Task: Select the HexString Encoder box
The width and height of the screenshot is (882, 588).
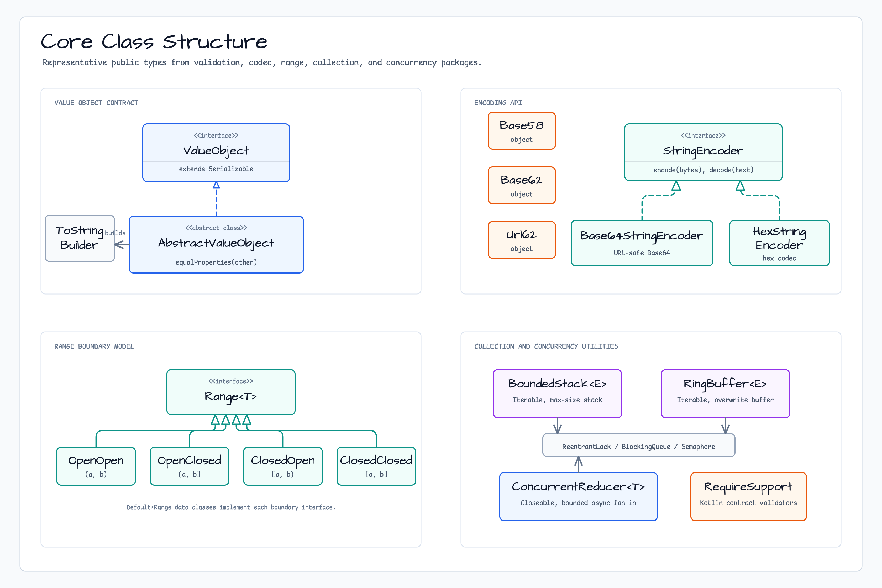Action: point(779,243)
